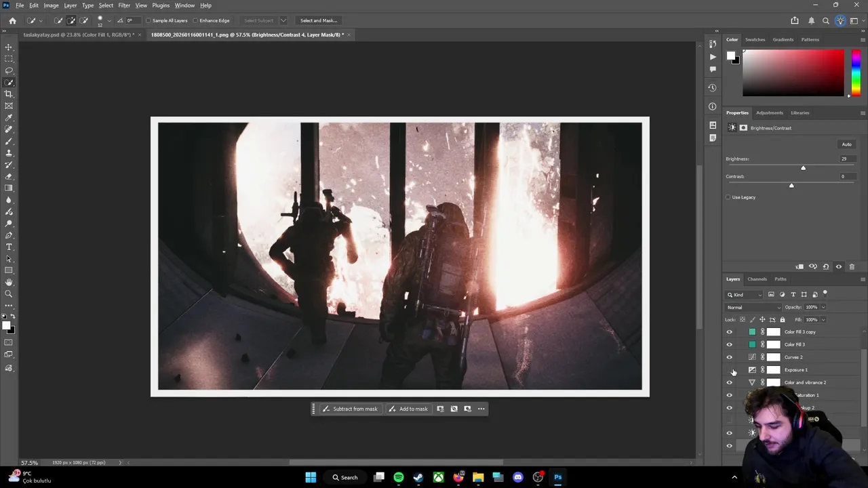
Task: Select the Brush tool
Action: 9,141
